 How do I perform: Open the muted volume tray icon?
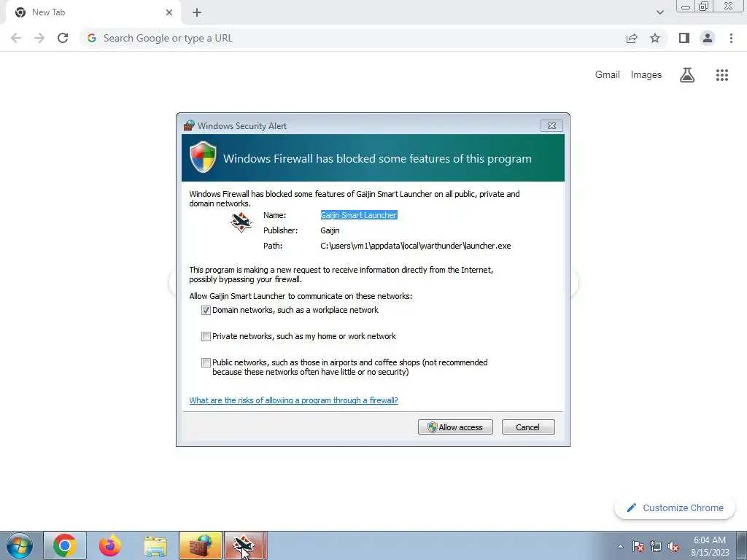click(x=673, y=546)
